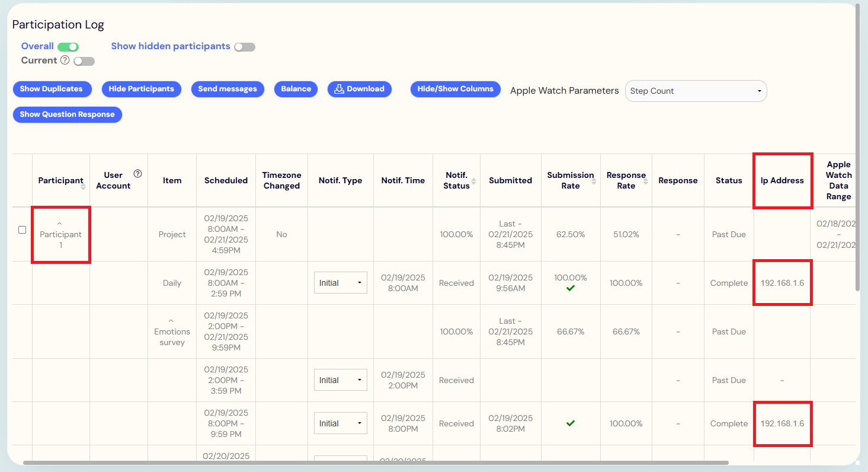Click the green checkmark under 100.00% submission rate
Viewport: 868px width, 472px height.
pyautogui.click(x=571, y=288)
